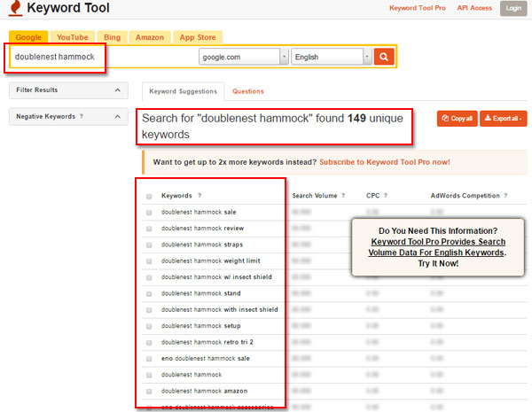Check the box for doublenest hammock amazon
532x412 pixels.
pos(149,392)
